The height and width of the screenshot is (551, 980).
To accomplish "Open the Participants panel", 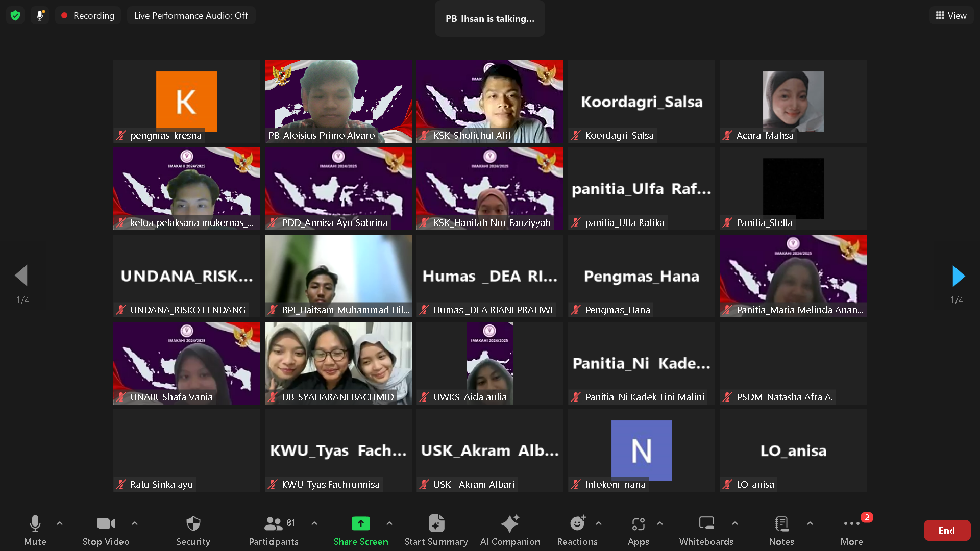I will [x=274, y=524].
